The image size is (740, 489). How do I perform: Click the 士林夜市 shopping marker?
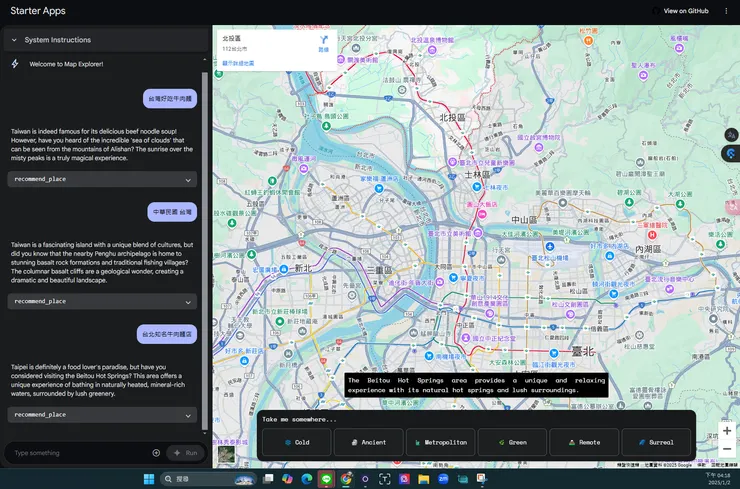pos(477,187)
